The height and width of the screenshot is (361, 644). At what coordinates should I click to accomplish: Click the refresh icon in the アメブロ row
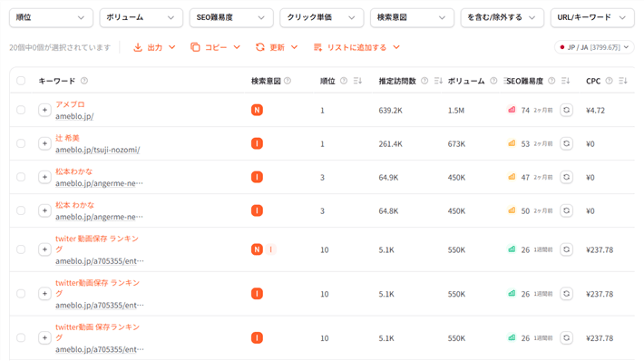click(566, 110)
